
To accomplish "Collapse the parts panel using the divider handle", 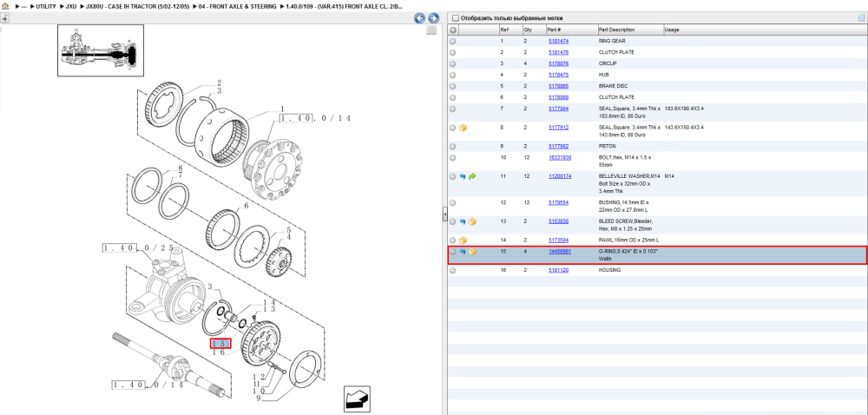I will [444, 214].
